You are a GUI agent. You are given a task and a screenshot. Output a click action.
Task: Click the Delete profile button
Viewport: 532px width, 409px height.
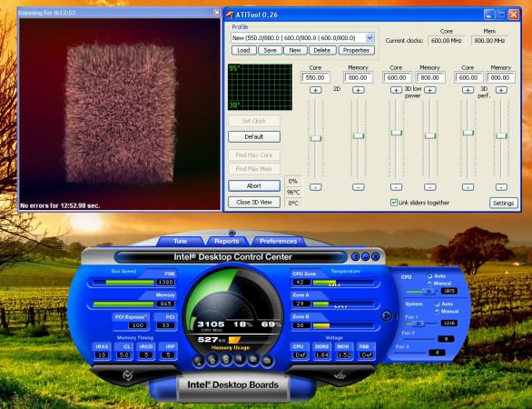322,50
